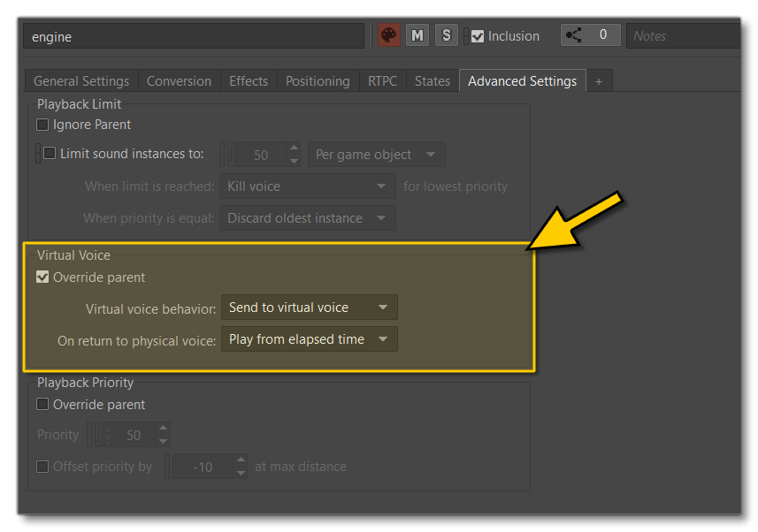Click the engine name text field

pyautogui.click(x=193, y=36)
